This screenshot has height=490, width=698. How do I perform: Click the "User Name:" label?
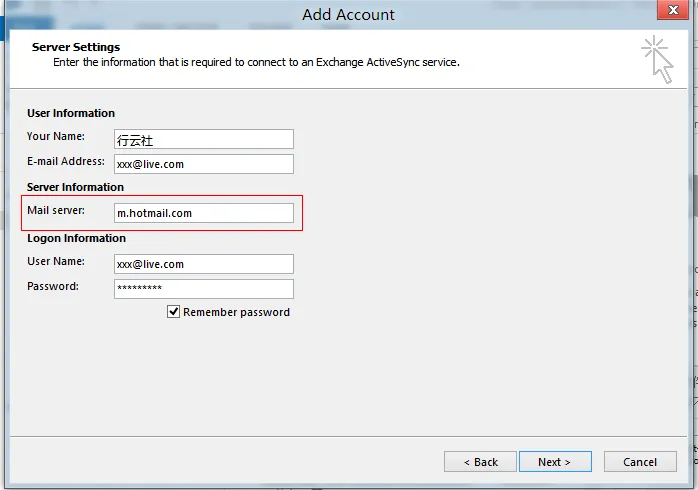click(x=56, y=261)
